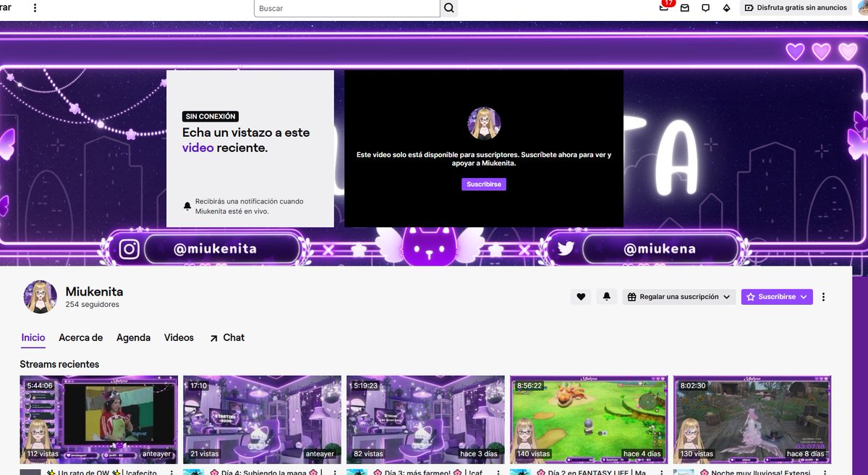Open options for 'Día 3: más farmeo' video
The width and height of the screenshot is (868, 475).
(x=498, y=472)
